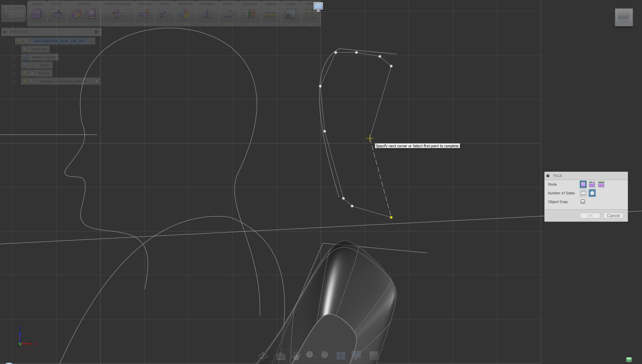The height and width of the screenshot is (364, 642).
Task: Choose four-sided face option
Action: click(583, 193)
